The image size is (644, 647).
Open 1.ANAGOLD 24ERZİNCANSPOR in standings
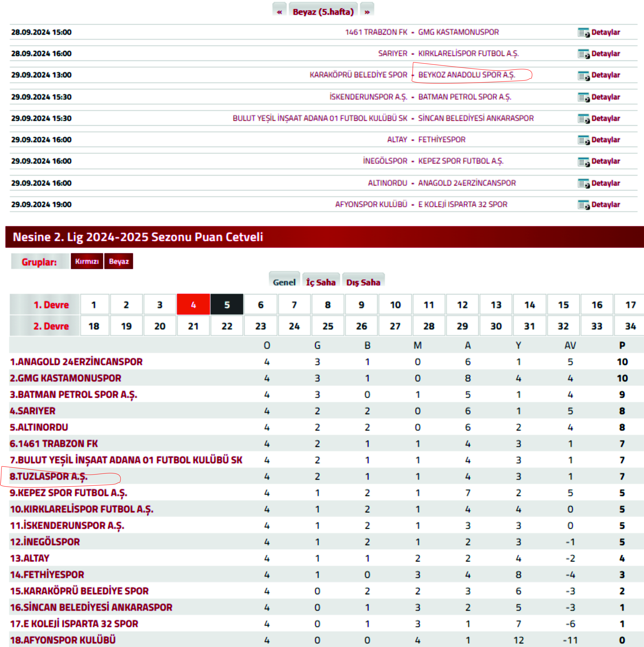(76, 362)
